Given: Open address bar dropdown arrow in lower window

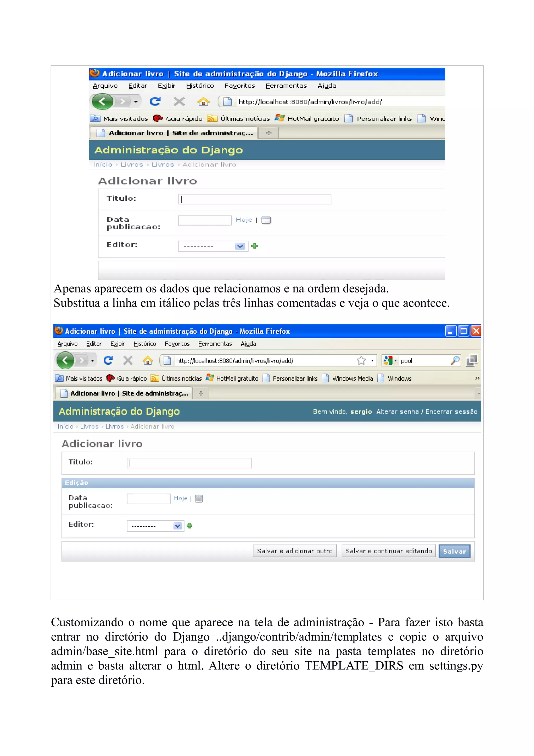Looking at the screenshot, I should (372, 361).
